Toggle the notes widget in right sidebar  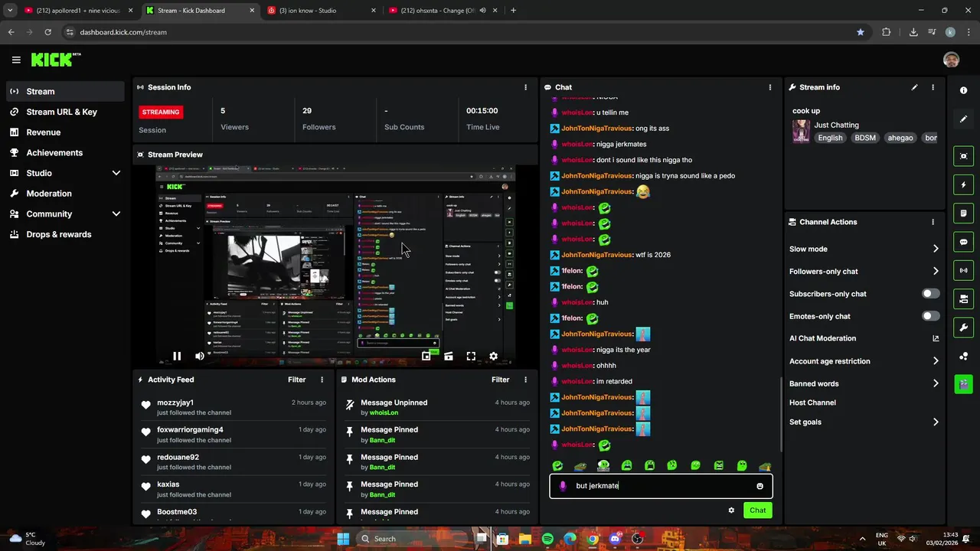pyautogui.click(x=963, y=213)
